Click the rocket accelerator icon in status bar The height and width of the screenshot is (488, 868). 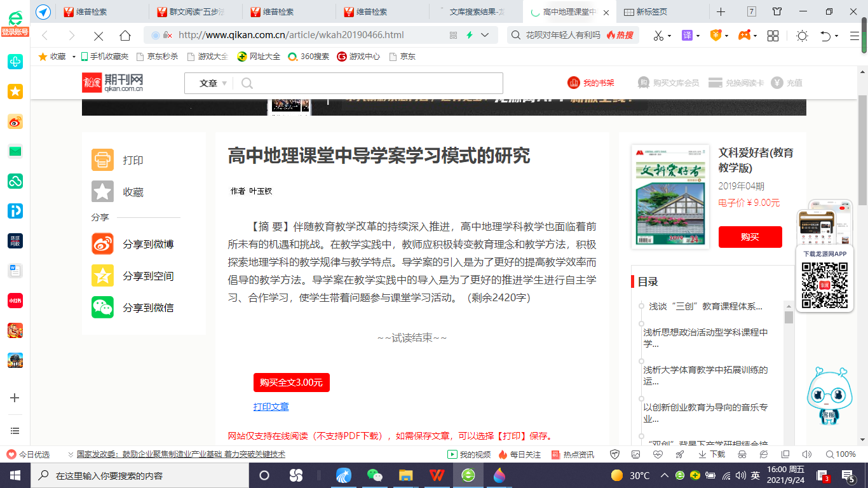click(x=680, y=454)
